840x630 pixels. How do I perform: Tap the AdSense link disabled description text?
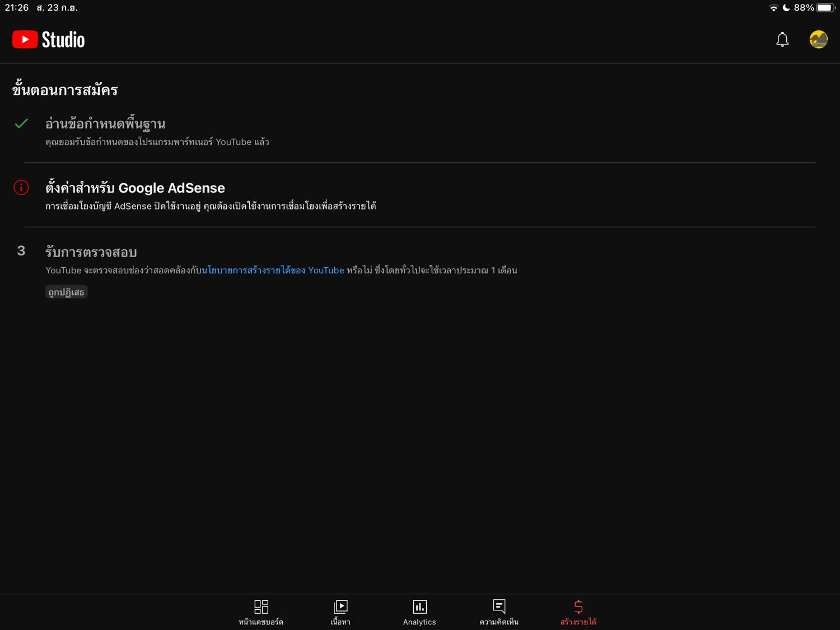pos(211,206)
